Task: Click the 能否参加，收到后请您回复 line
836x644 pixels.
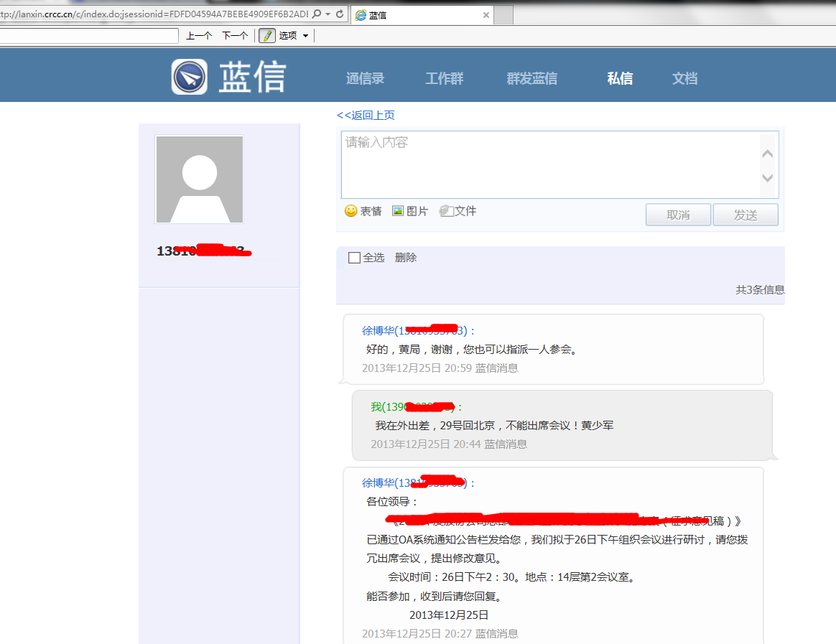Action: 435,596
